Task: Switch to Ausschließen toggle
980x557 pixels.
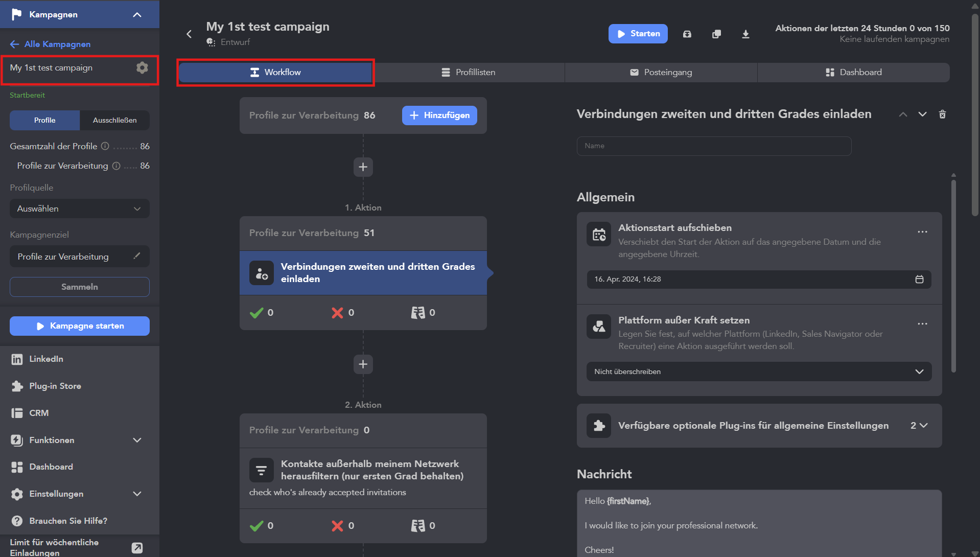Action: click(114, 120)
